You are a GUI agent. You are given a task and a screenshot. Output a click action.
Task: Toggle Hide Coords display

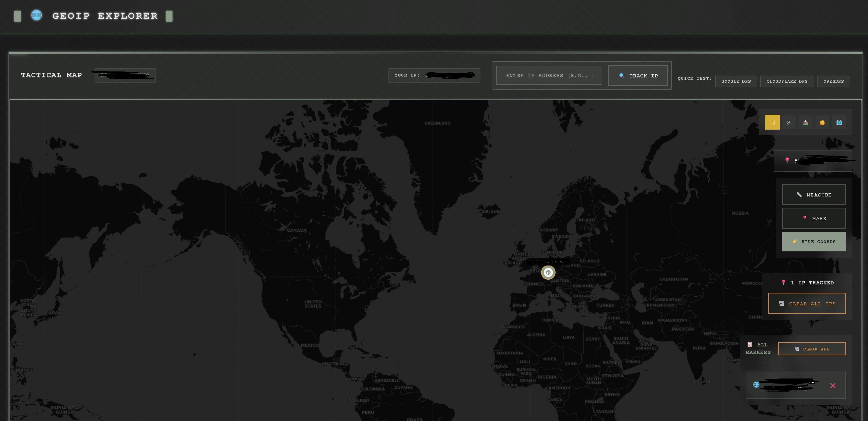(x=814, y=242)
